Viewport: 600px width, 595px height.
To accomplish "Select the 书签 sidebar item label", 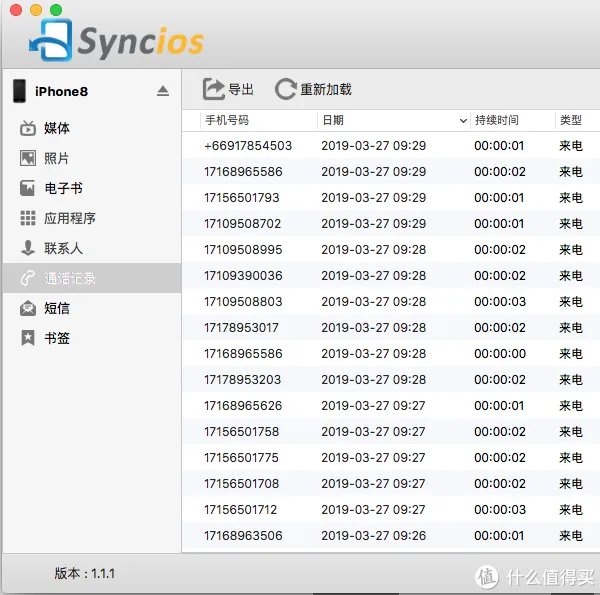I will (x=57, y=338).
